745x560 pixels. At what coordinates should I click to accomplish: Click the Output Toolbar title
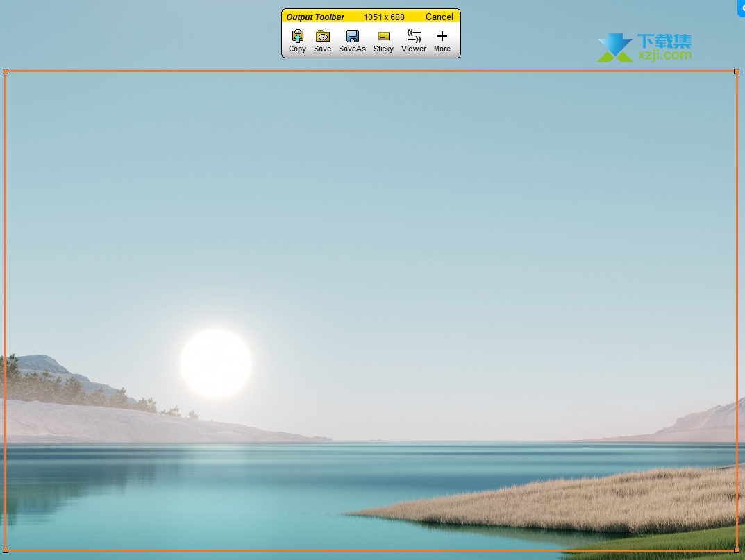tap(315, 17)
